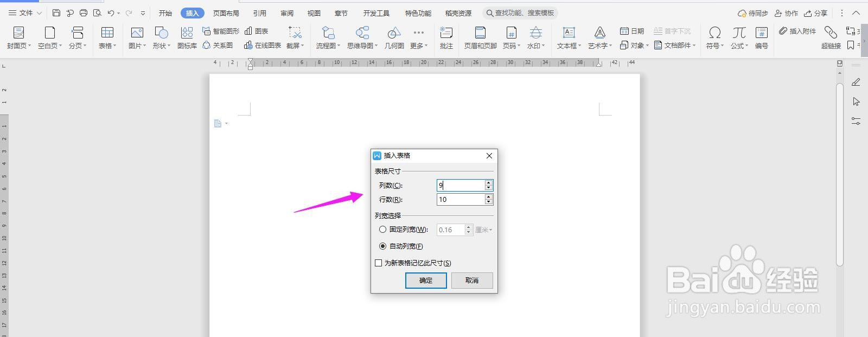Insert a 图片 picture

coord(137,38)
